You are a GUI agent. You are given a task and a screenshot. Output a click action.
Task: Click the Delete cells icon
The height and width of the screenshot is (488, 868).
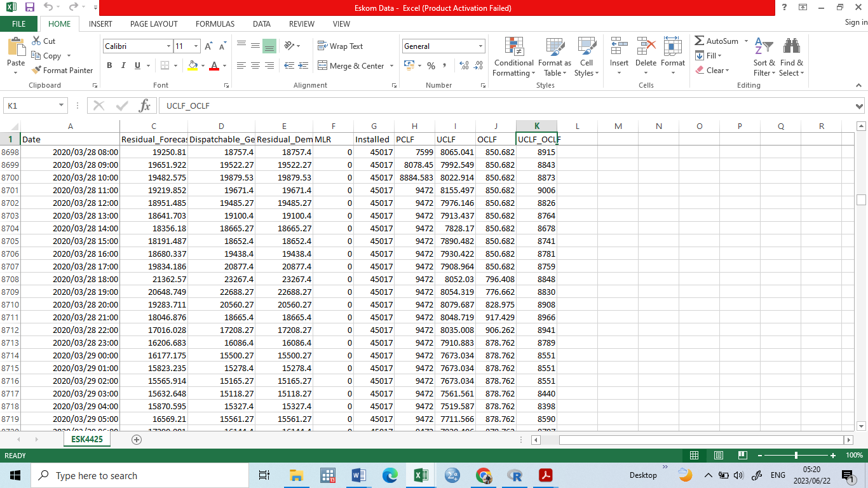[x=646, y=46]
